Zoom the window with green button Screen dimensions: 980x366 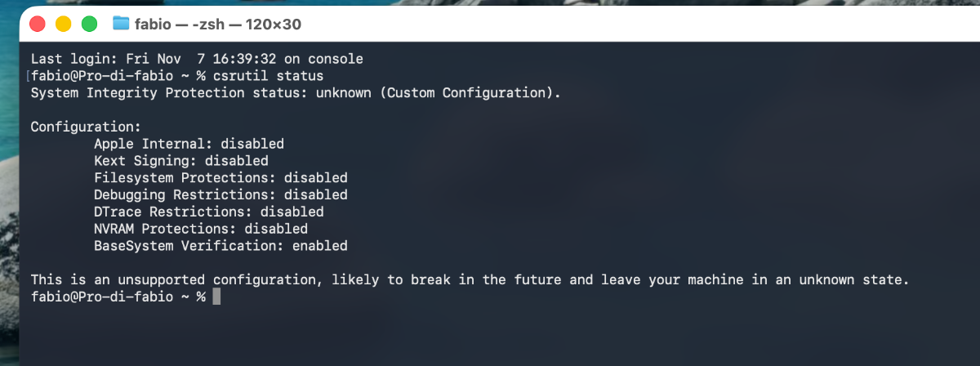(90, 24)
